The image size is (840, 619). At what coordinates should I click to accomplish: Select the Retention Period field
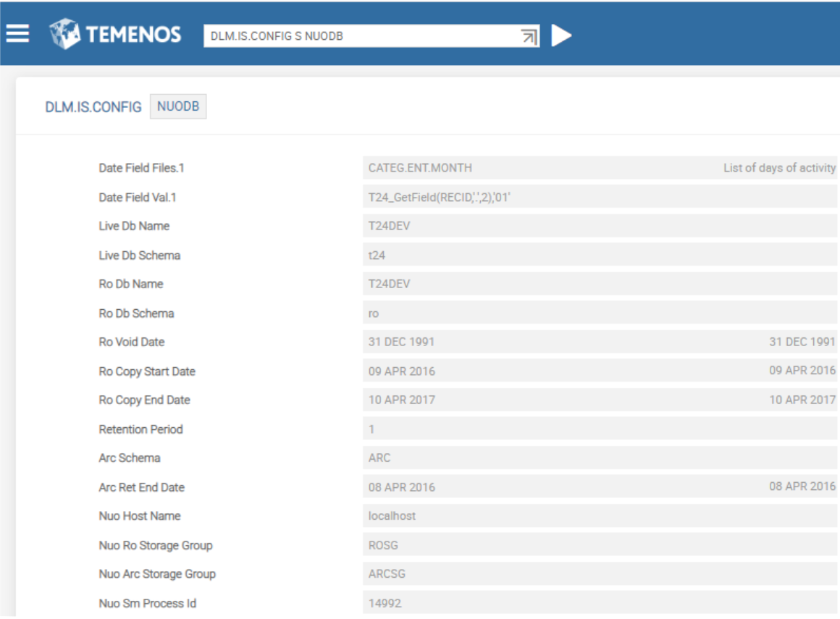599,429
